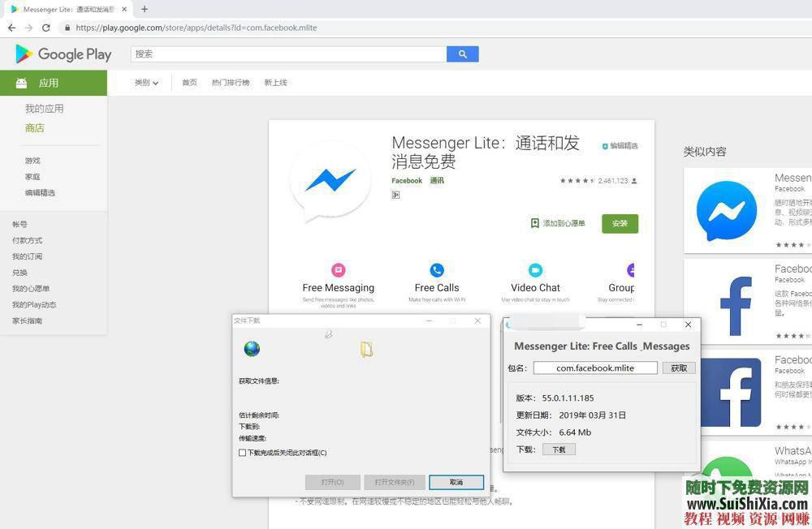Click the browser back arrow
This screenshot has width=812, height=529.
(x=11, y=28)
